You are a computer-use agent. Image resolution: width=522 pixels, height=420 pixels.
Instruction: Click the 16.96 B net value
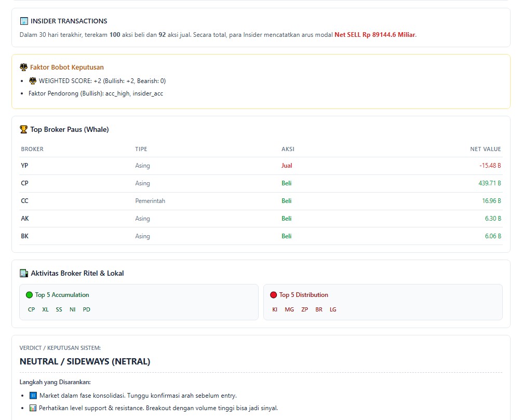pyautogui.click(x=491, y=201)
